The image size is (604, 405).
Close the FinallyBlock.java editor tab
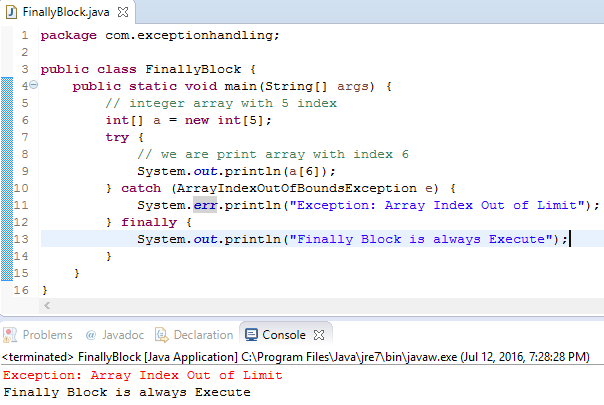tap(123, 12)
